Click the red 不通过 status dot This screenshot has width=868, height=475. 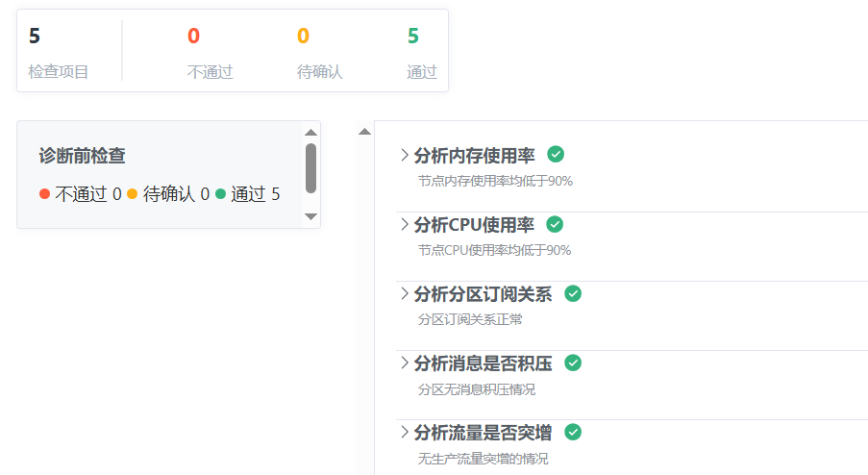44,194
